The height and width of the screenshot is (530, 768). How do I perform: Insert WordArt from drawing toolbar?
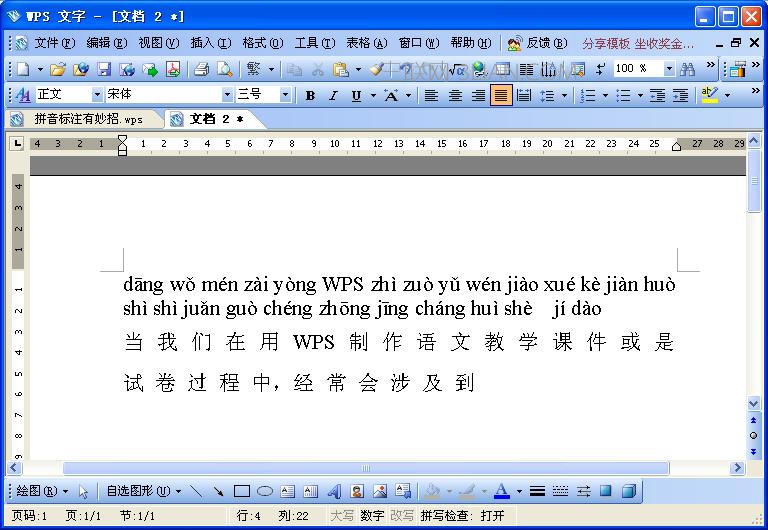click(334, 490)
